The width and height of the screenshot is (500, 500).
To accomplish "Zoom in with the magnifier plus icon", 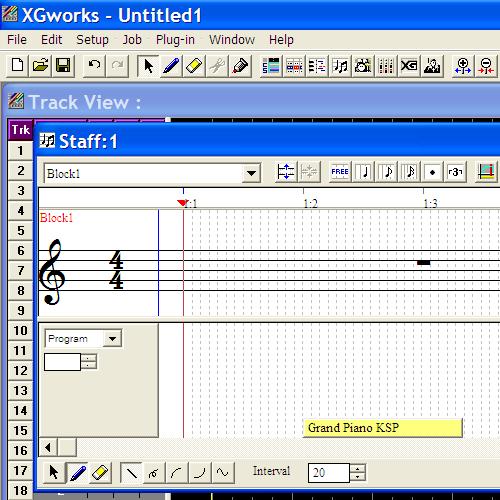I will click(x=463, y=66).
